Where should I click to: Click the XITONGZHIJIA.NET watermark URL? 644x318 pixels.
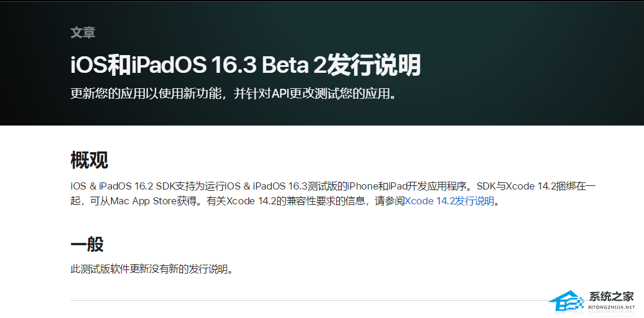point(611,309)
